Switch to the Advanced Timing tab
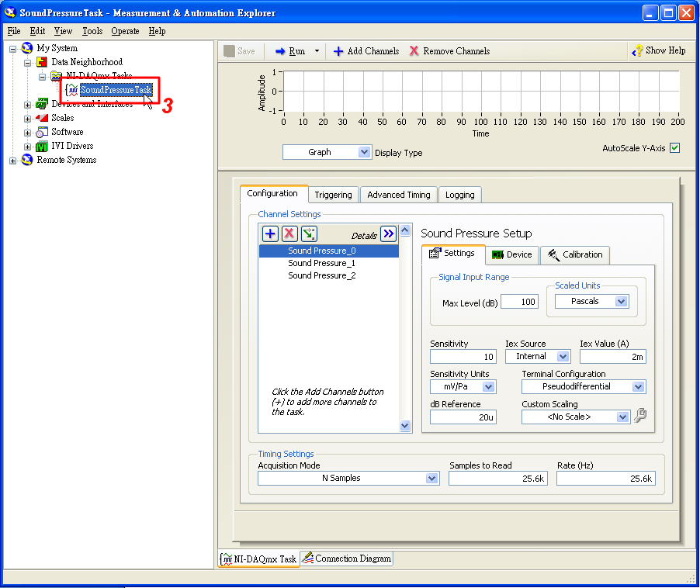 [399, 195]
